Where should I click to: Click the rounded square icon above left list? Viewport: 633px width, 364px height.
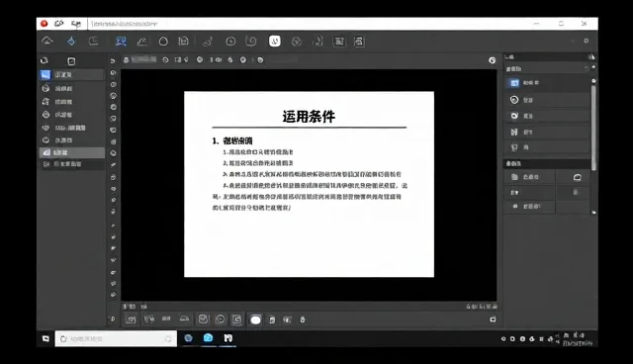[x=71, y=61]
